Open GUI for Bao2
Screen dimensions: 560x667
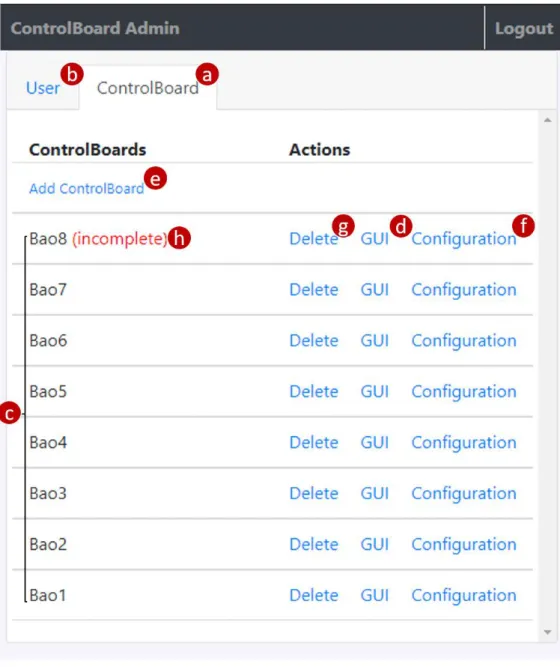(x=374, y=544)
